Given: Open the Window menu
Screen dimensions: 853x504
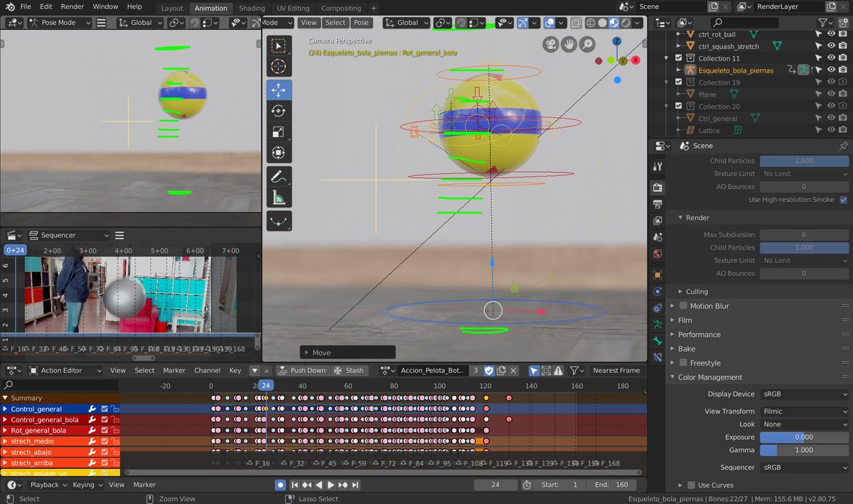Looking at the screenshot, I should pos(105,6).
